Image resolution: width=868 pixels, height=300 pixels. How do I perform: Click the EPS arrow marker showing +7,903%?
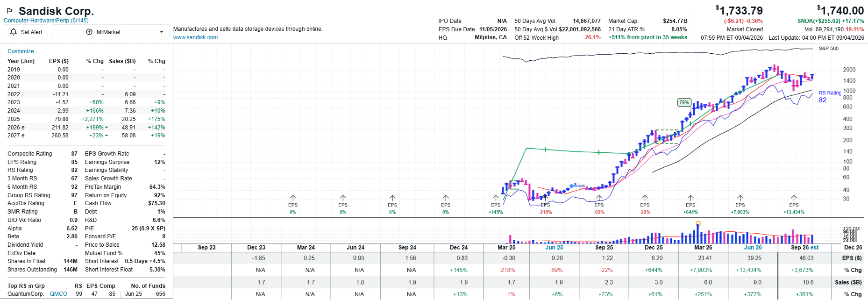click(x=740, y=198)
